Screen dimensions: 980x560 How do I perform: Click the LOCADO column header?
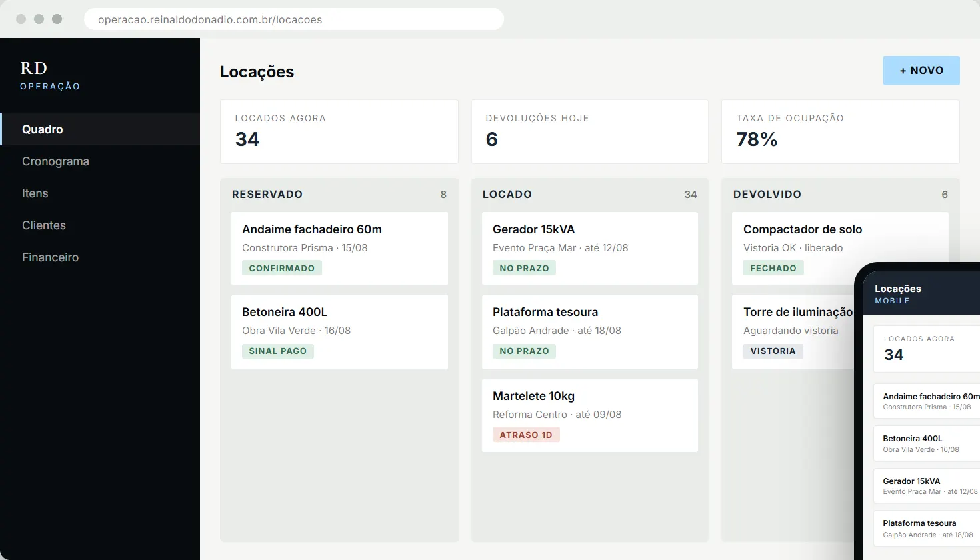(507, 195)
